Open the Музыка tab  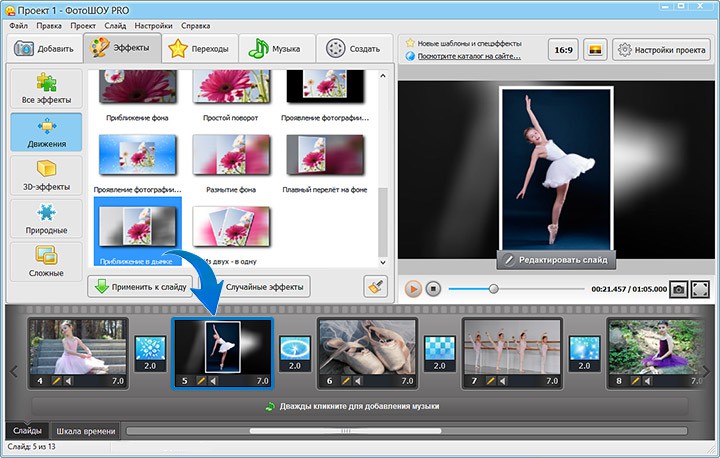click(278, 48)
